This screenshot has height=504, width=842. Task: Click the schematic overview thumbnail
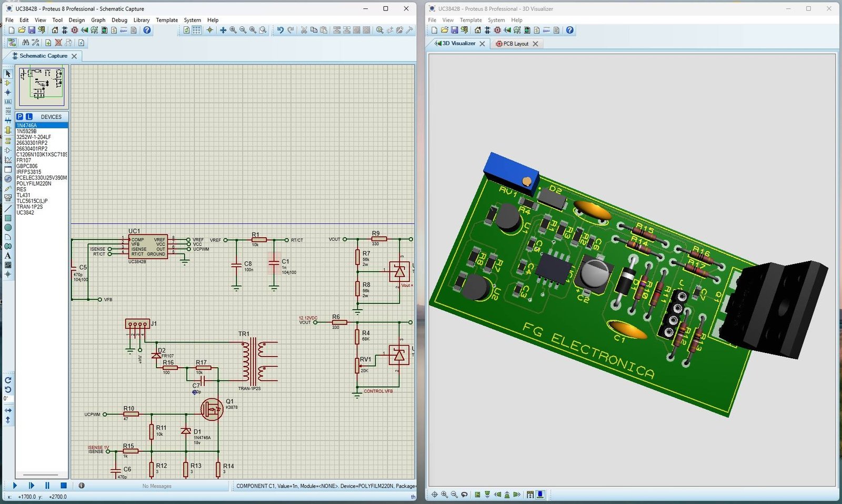pyautogui.click(x=42, y=86)
